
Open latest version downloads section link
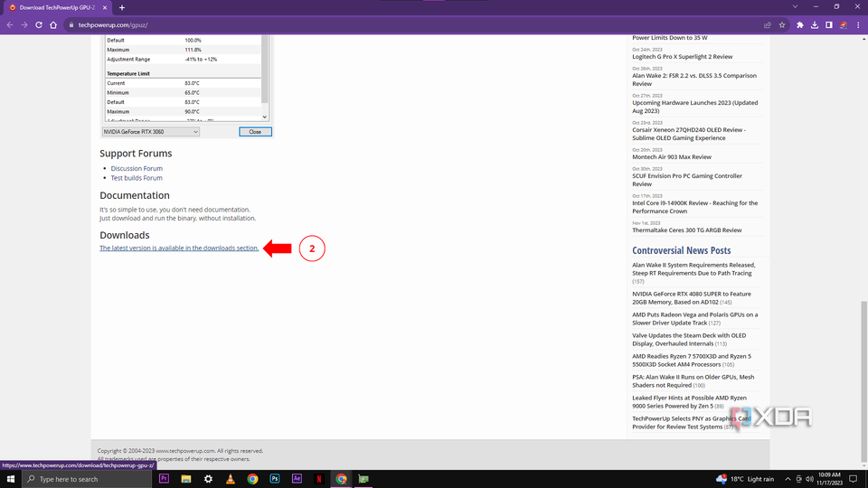(179, 248)
